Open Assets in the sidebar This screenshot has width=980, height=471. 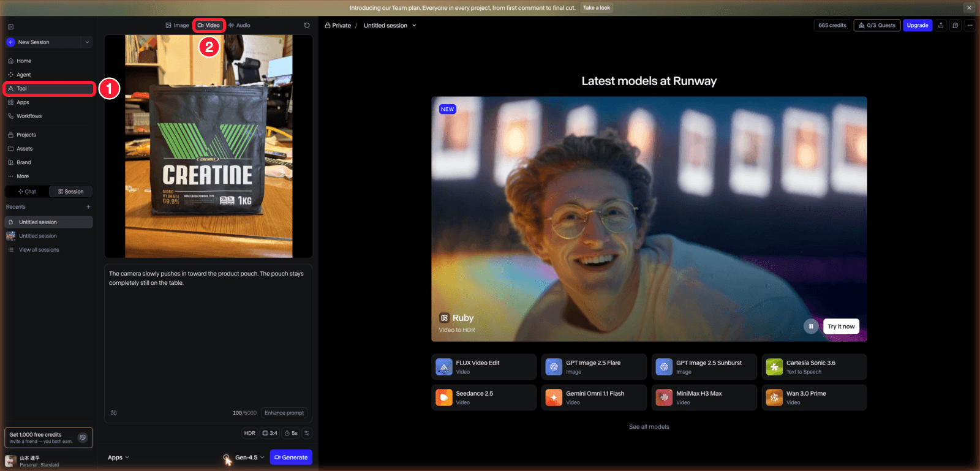tap(49, 148)
